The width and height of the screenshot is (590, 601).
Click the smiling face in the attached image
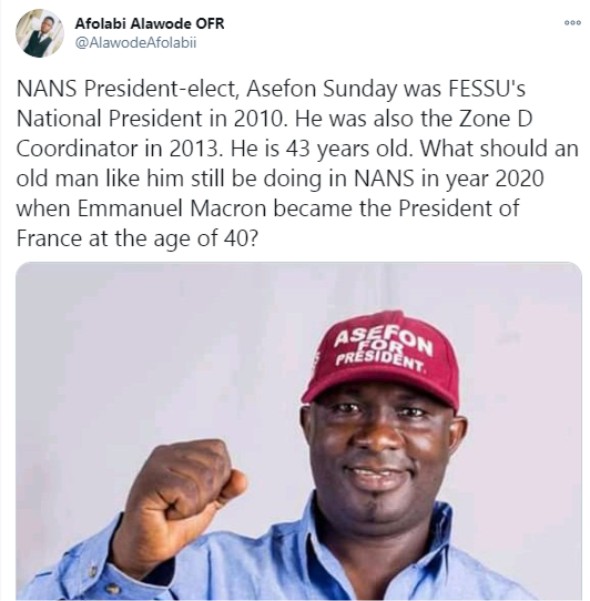(381, 452)
